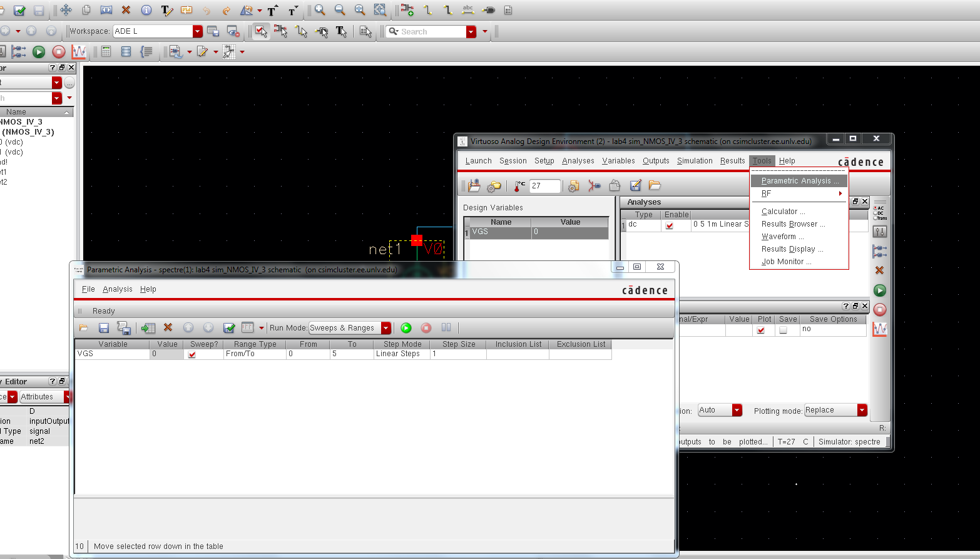Viewport: 980px width, 559px height.
Task: Save parametric setup with floppy disk icon
Action: point(104,328)
